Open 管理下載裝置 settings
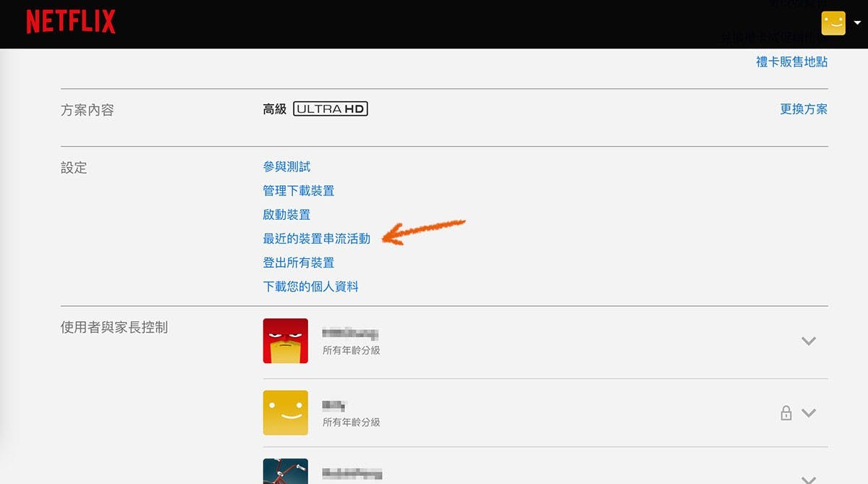The image size is (868, 484). click(299, 191)
